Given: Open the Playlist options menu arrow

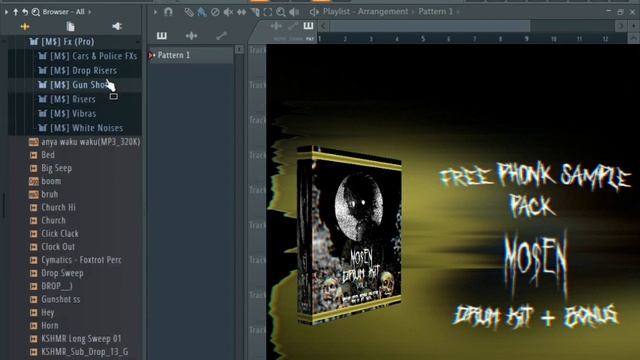Looking at the screenshot, I should (156, 12).
